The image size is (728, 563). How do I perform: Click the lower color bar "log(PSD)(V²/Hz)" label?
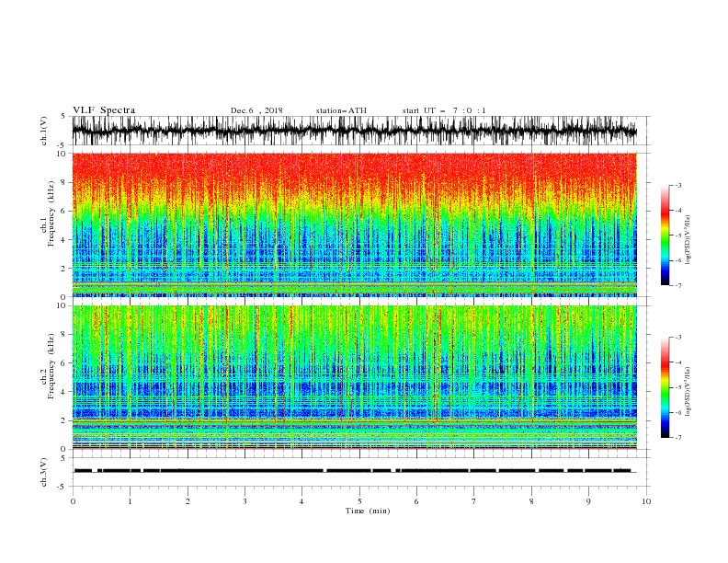click(x=688, y=392)
